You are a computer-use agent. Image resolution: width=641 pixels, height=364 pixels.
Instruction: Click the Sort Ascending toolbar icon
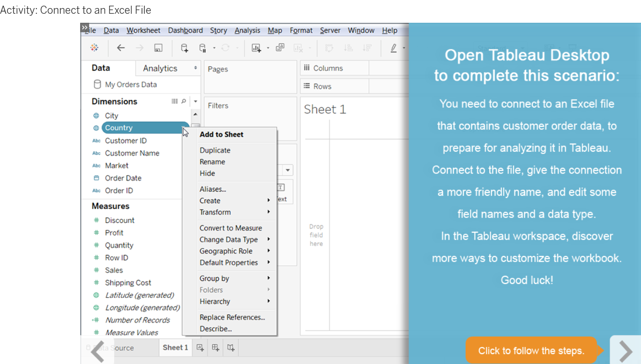click(x=348, y=48)
